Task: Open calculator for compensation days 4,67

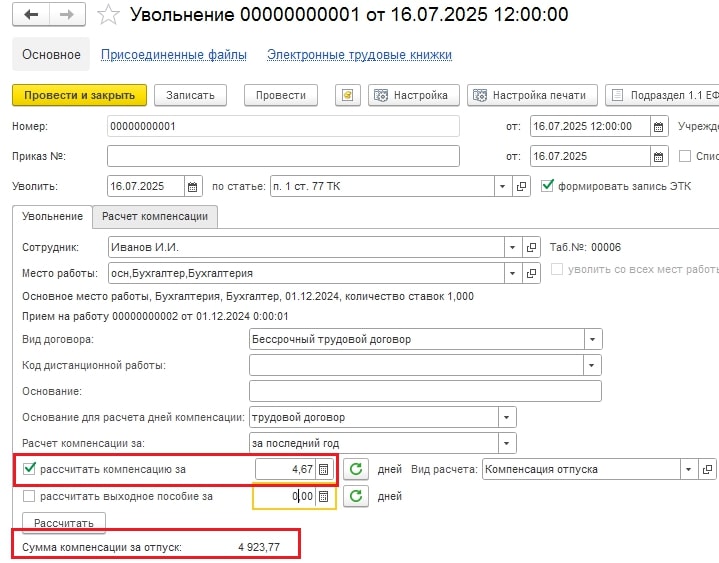Action: pyautogui.click(x=323, y=469)
